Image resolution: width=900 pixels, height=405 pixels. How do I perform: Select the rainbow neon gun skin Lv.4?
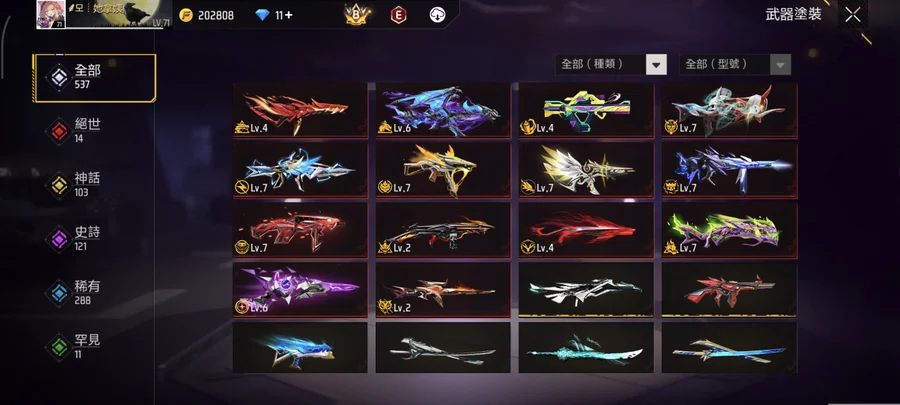586,110
